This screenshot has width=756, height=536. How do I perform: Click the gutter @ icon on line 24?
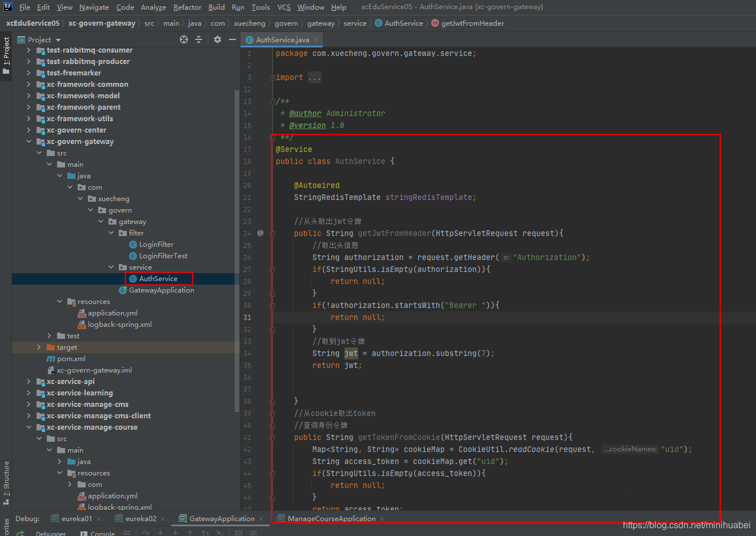pyautogui.click(x=260, y=233)
